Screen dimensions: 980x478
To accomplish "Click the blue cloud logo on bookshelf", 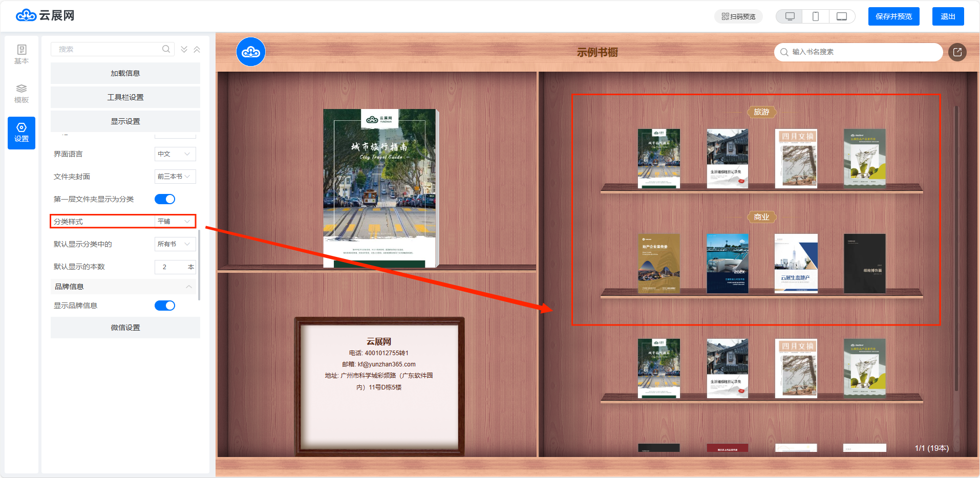I will coord(251,52).
